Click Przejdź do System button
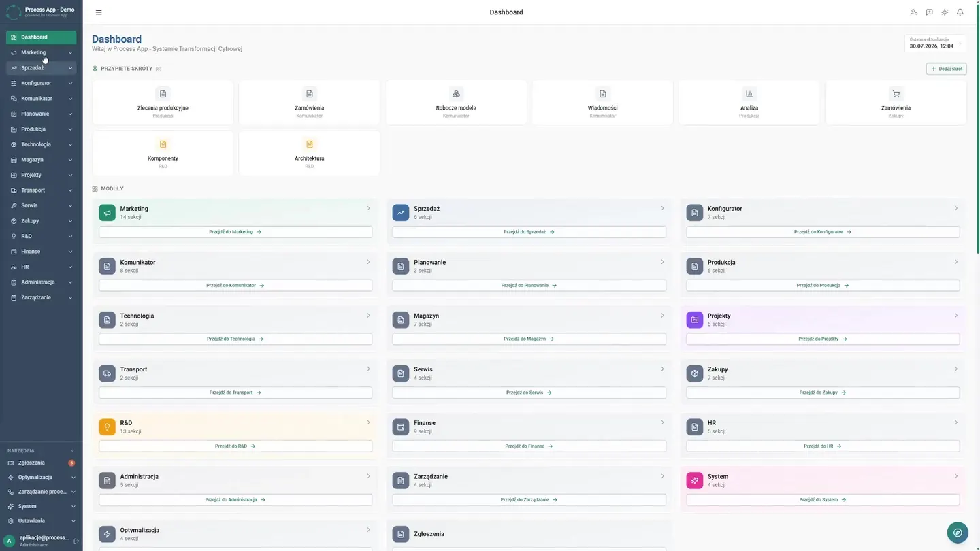 [823, 499]
